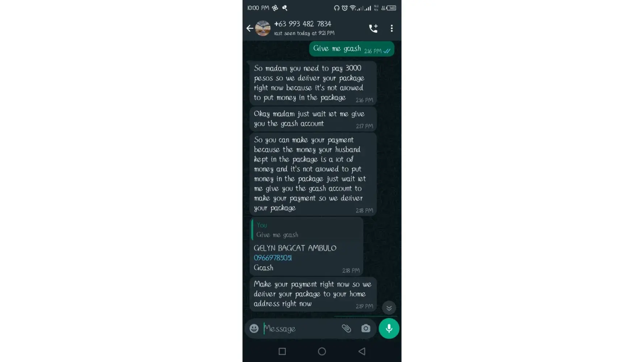Image resolution: width=644 pixels, height=362 pixels.
Task: Tap Android home circle button
Action: point(322,351)
